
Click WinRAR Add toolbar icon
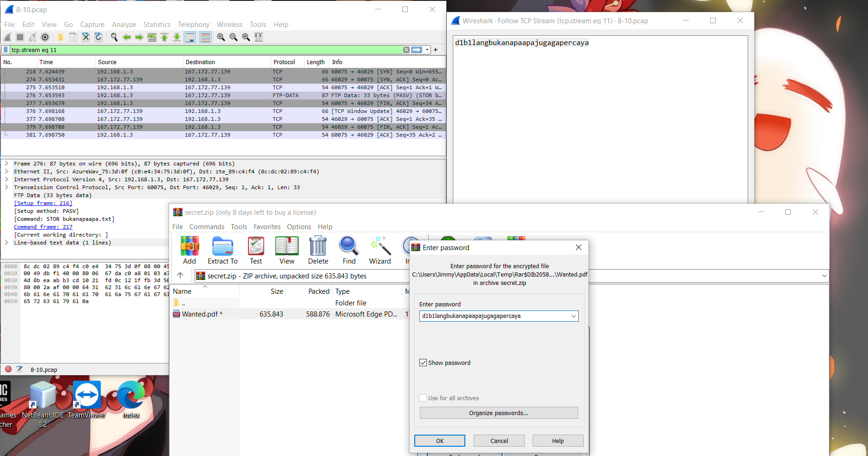coord(189,250)
